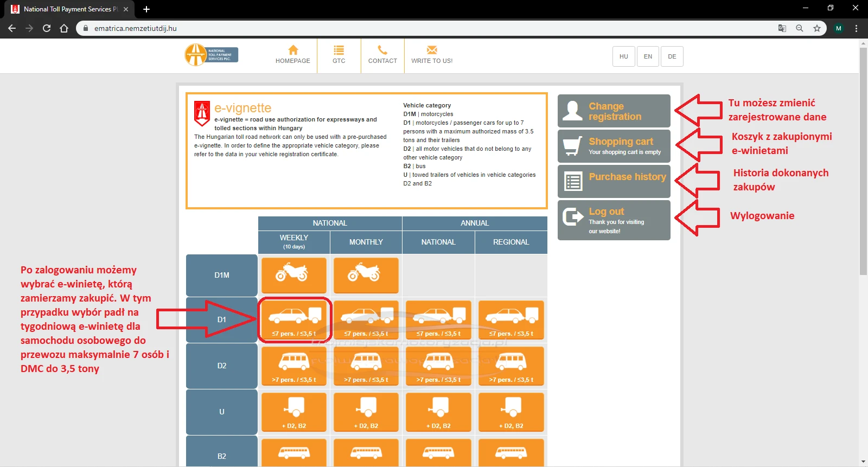Choose annual national D1 car vignette

pyautogui.click(x=438, y=320)
